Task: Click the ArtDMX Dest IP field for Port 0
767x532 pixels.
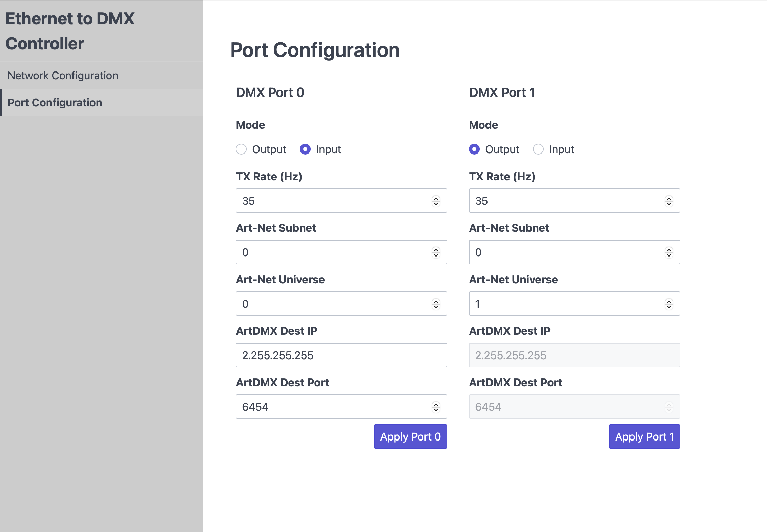Action: 341,355
